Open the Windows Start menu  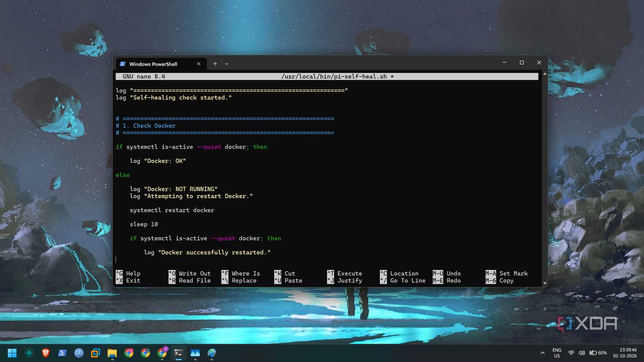(12, 353)
